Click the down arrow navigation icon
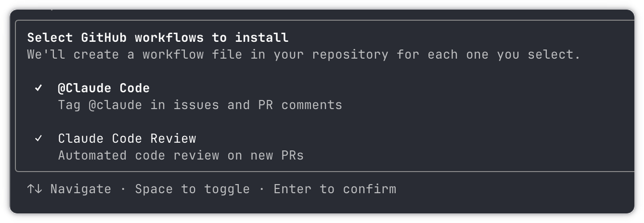 click(x=38, y=189)
